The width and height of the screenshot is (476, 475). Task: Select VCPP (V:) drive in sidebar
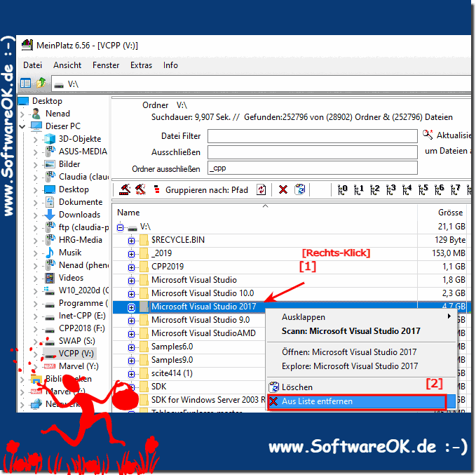pos(76,354)
